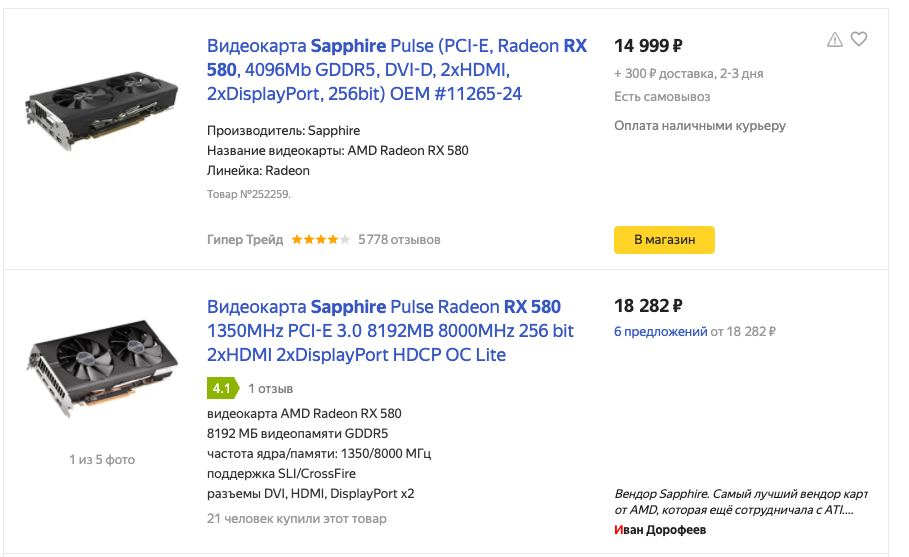Open Иван Дорофеев's review quote
909x557 pixels.
click(740, 502)
